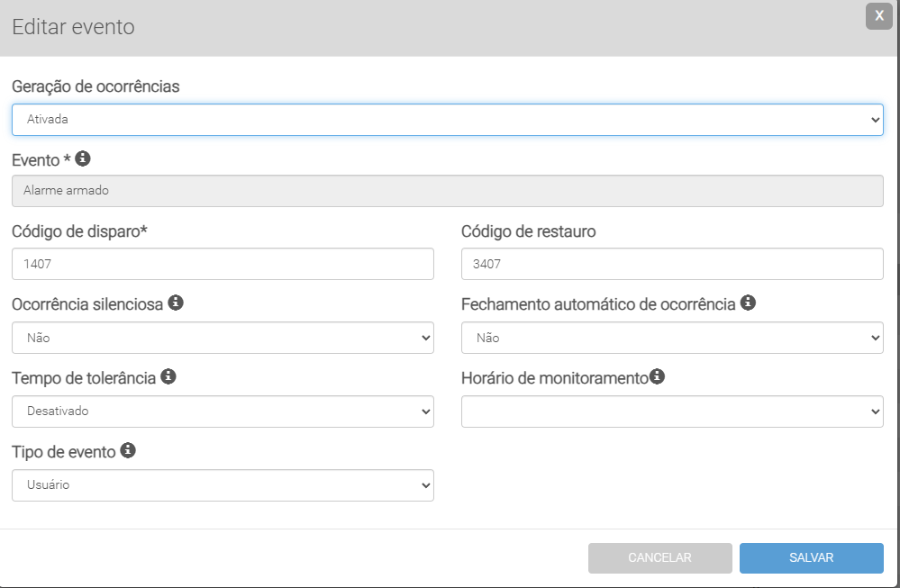This screenshot has width=900, height=588.
Task: Expand the Ocorrência silenciosa dropdown
Action: pyautogui.click(x=223, y=338)
